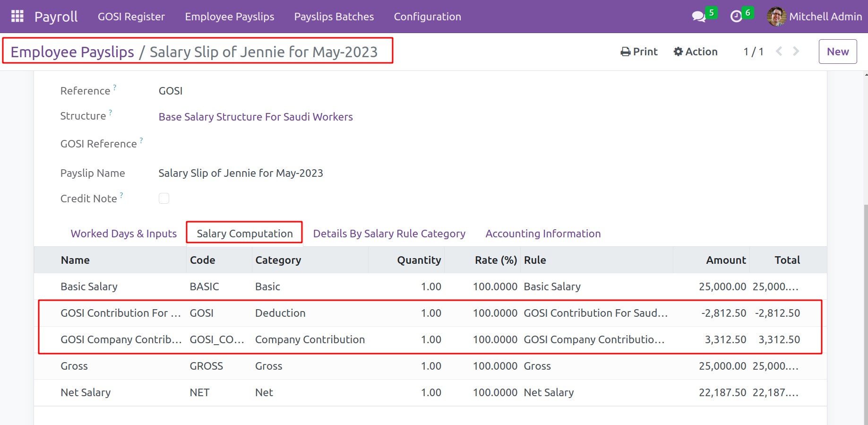Open the activities clock icon
868x425 pixels.
click(x=736, y=17)
